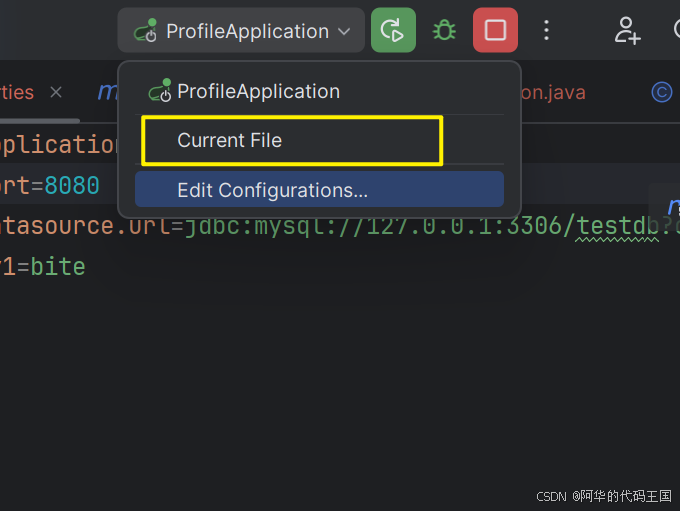Click the green bite value in editor
This screenshot has height=511, width=680.
tap(58, 267)
